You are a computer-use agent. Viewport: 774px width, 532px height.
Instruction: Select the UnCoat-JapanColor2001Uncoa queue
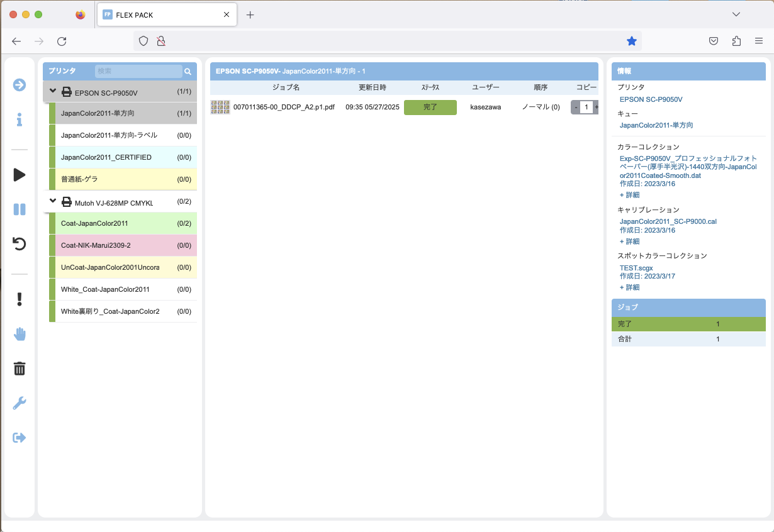(x=123, y=267)
